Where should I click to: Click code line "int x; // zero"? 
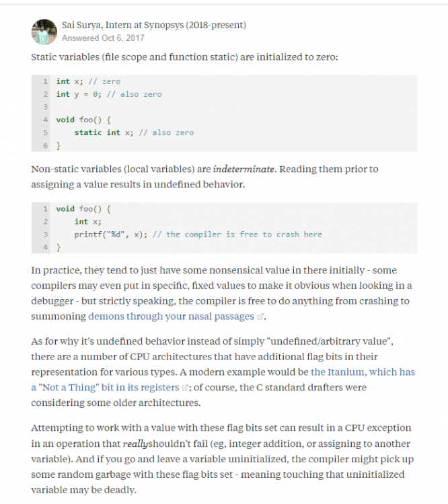click(x=88, y=81)
